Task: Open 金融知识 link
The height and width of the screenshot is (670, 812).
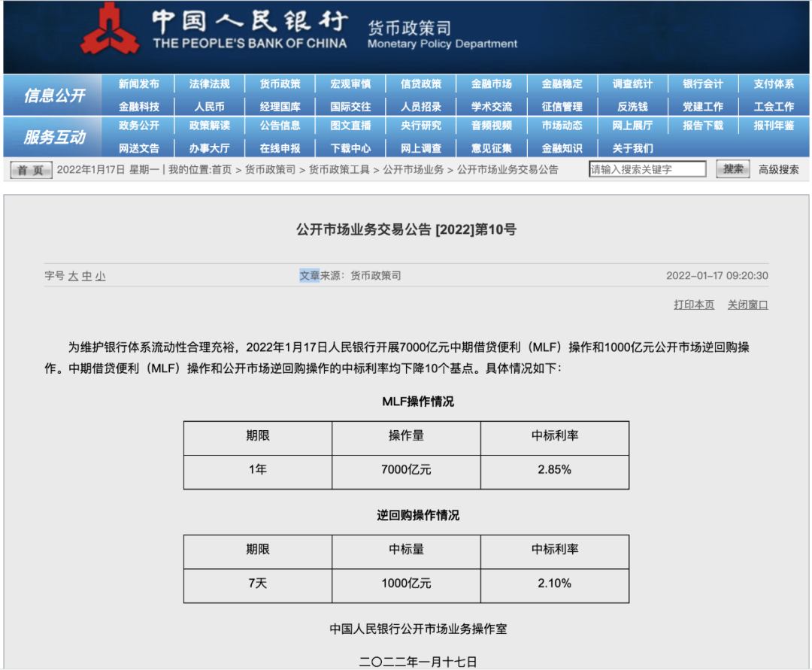Action: [562, 148]
